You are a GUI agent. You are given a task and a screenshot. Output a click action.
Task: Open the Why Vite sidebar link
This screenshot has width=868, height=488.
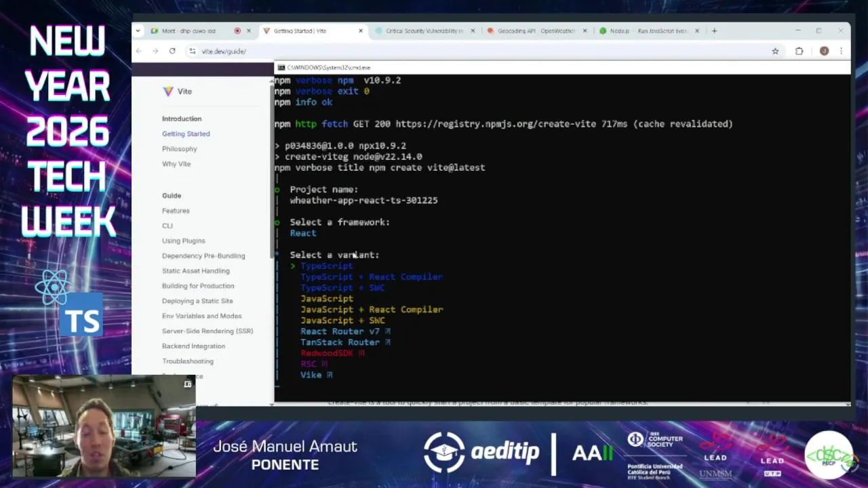pos(176,163)
